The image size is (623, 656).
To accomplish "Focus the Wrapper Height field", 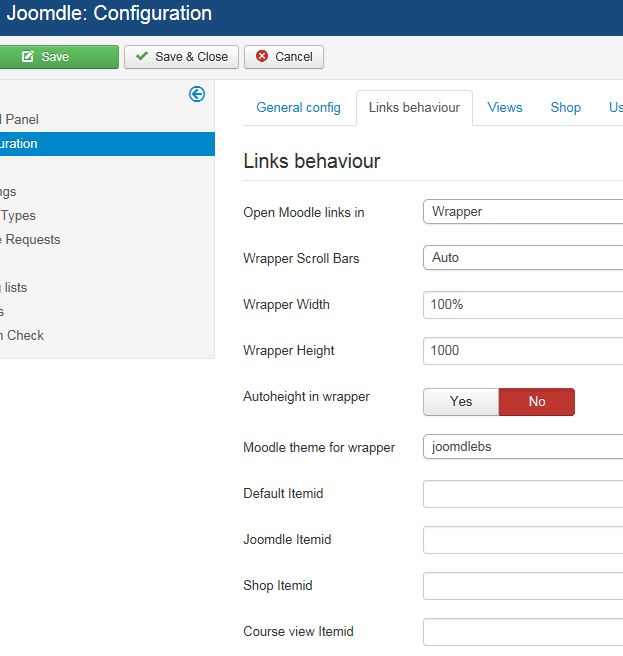I will pyautogui.click(x=522, y=351).
